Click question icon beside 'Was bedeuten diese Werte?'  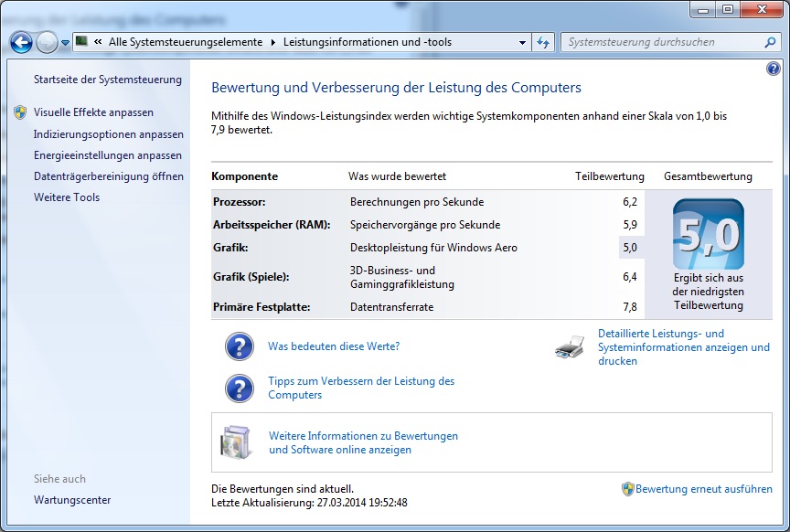pos(240,346)
